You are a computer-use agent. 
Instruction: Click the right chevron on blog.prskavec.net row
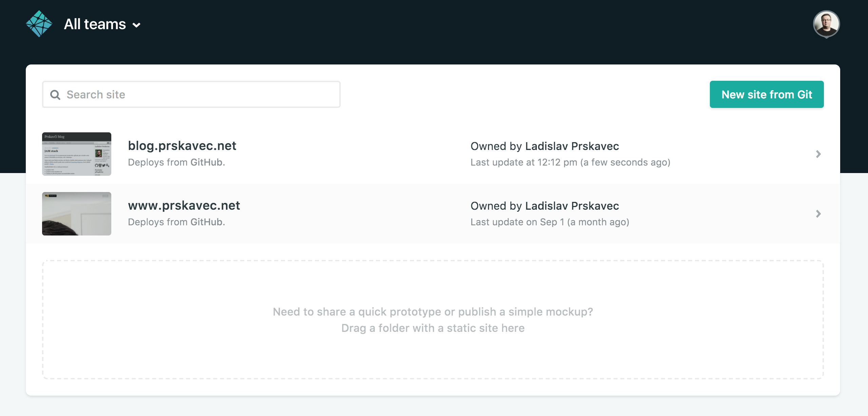[x=818, y=154]
